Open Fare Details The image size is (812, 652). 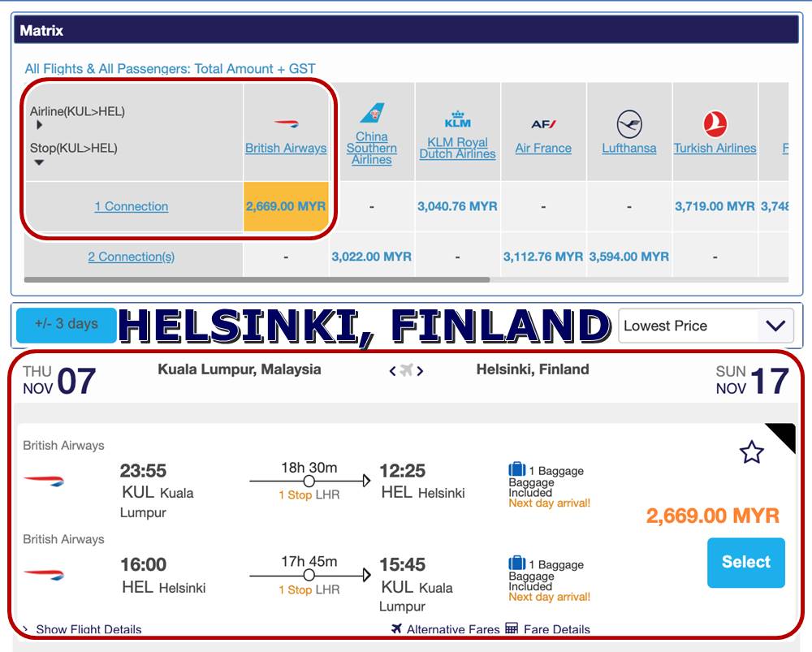pos(557,629)
